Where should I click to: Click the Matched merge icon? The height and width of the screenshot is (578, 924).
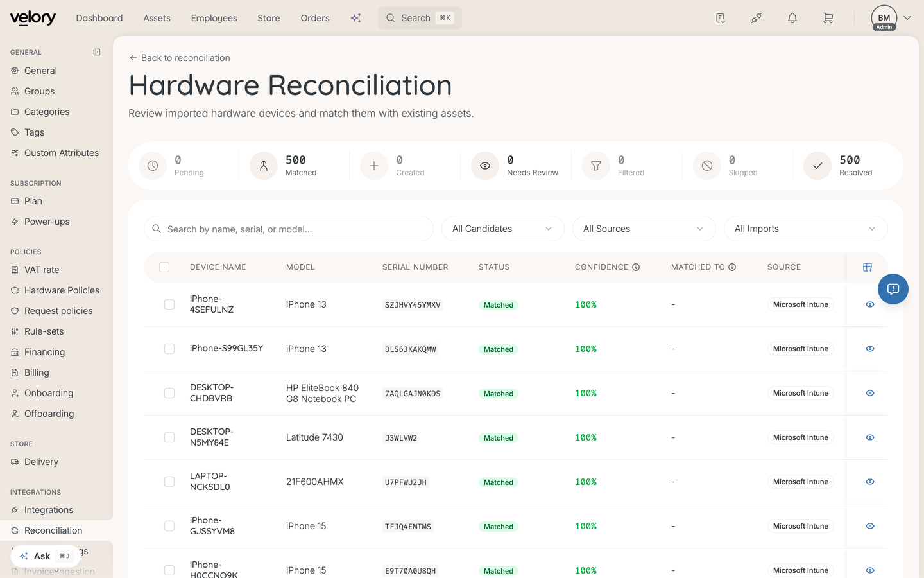pos(264,166)
